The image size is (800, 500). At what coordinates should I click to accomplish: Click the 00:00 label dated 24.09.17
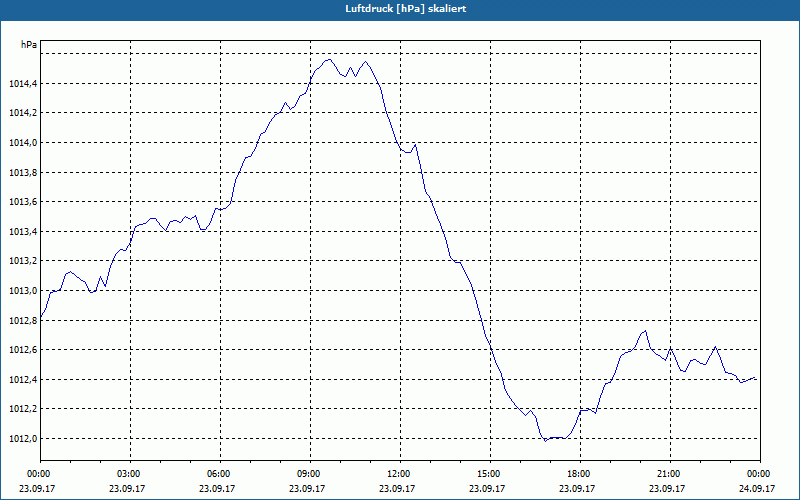[760, 474]
